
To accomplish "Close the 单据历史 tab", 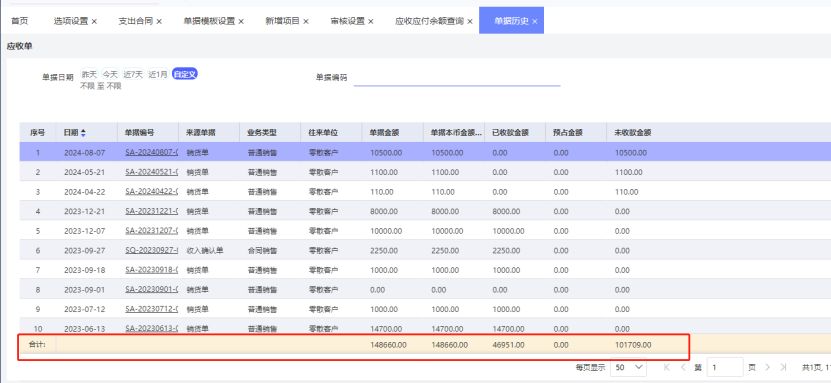I will [535, 22].
